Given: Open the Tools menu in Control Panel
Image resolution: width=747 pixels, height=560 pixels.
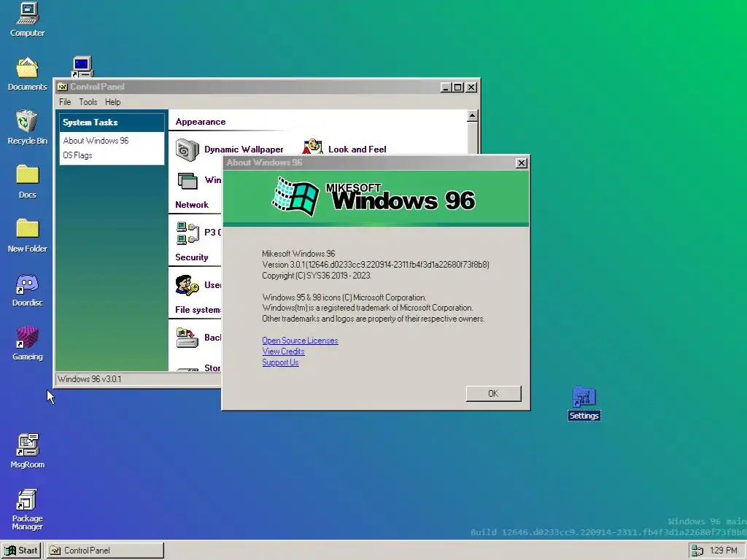Looking at the screenshot, I should (x=88, y=102).
